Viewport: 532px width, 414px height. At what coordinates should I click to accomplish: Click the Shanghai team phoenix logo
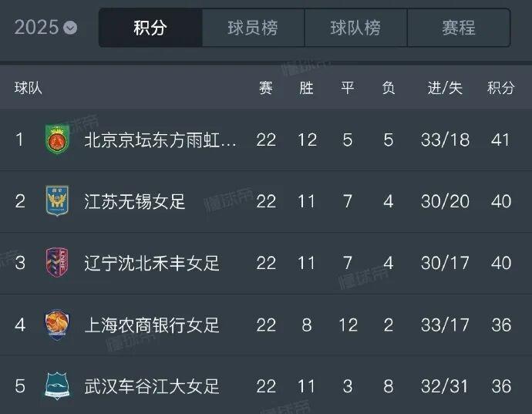pos(57,325)
